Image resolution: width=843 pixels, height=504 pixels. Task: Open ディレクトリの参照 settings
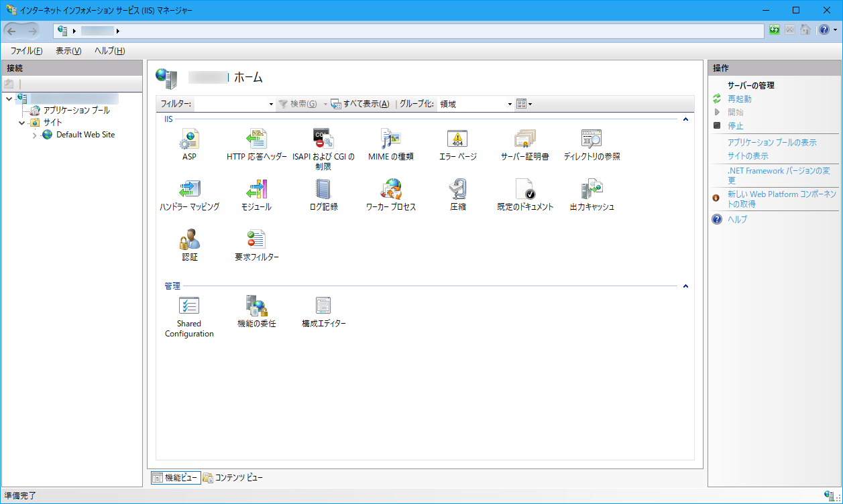point(591,144)
